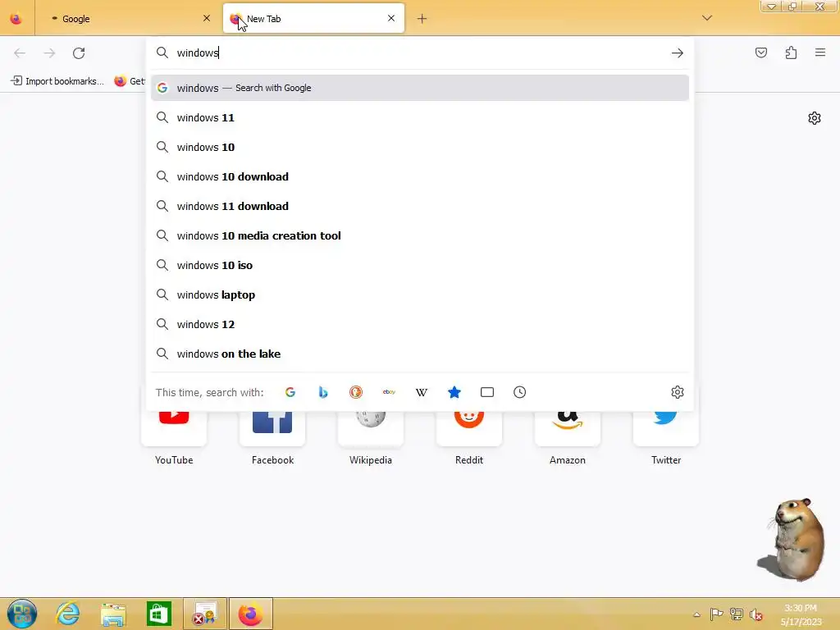This screenshot has width=840, height=630.
Task: Open the Store icon on the taskbar
Action: click(x=158, y=614)
